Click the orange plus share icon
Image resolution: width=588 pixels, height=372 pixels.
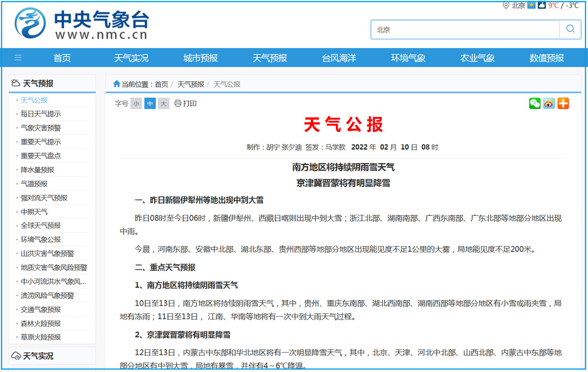(x=563, y=104)
